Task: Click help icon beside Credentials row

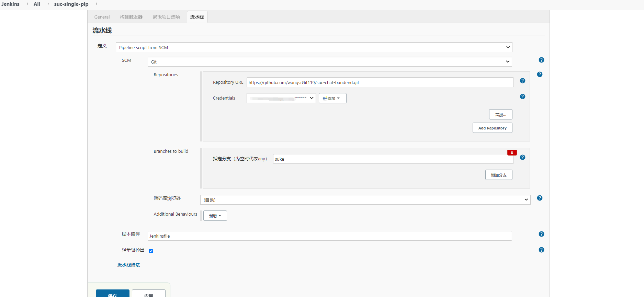Action: pos(522,96)
